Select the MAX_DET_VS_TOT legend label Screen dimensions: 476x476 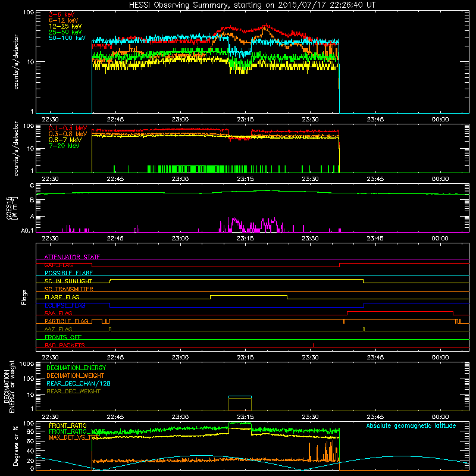coord(74,437)
